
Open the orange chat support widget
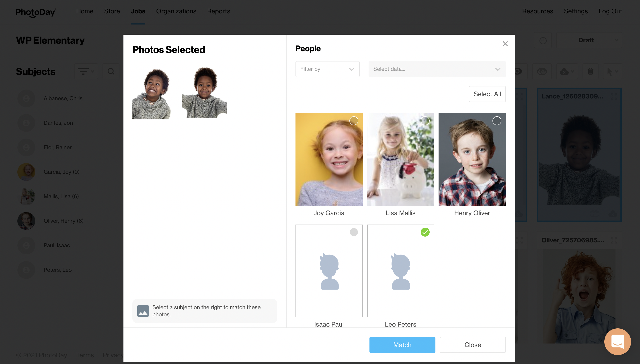617,342
